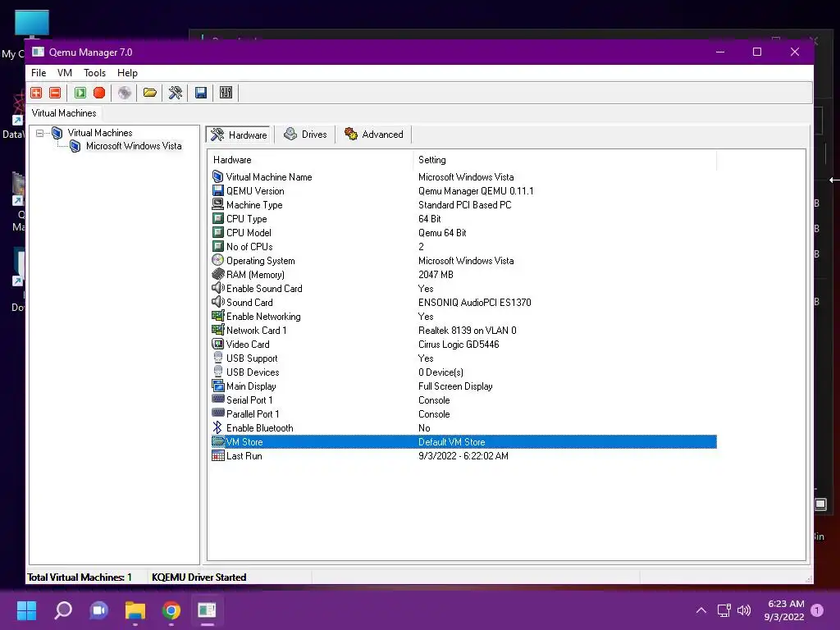The height and width of the screenshot is (630, 840).
Task: Select the highlighted VM Store row
Action: point(464,441)
